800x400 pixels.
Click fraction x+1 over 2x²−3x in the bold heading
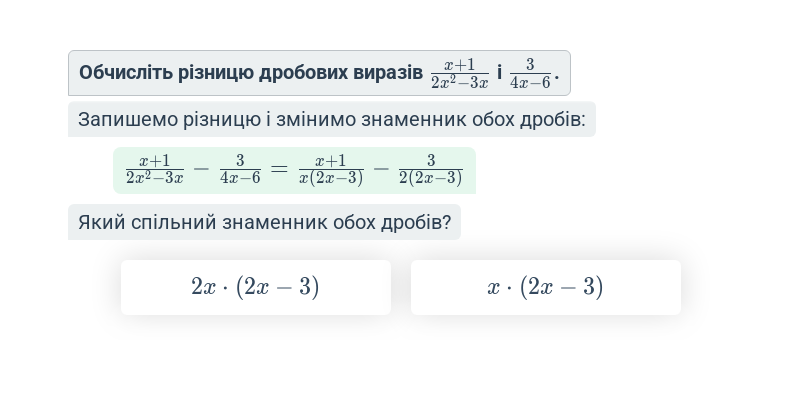pyautogui.click(x=460, y=73)
